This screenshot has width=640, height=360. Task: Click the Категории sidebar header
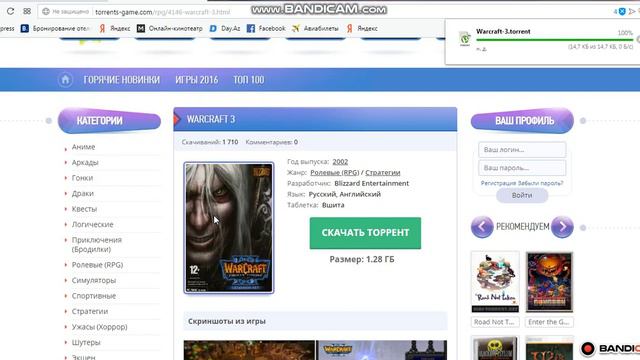click(x=109, y=120)
